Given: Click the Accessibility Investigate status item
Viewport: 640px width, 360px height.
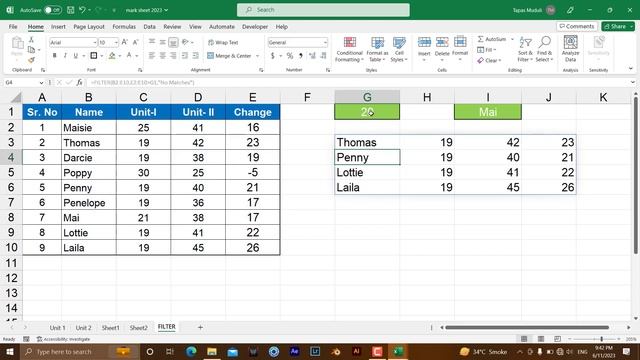Looking at the screenshot, I should tap(63, 339).
